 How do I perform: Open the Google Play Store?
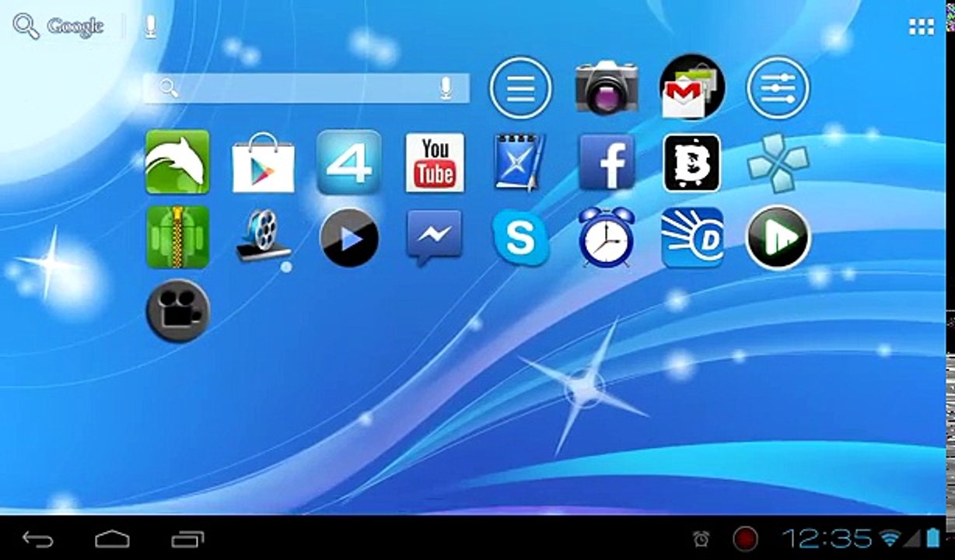point(264,163)
